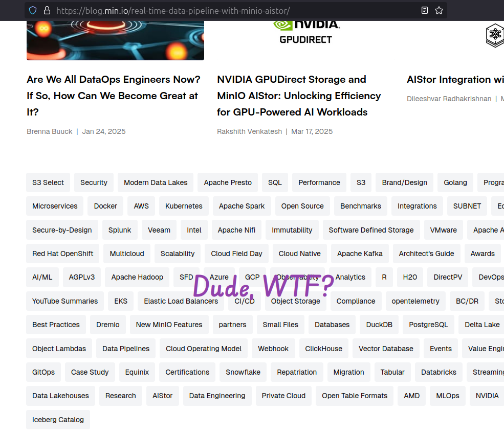Click the URL address field

pyautogui.click(x=235, y=11)
